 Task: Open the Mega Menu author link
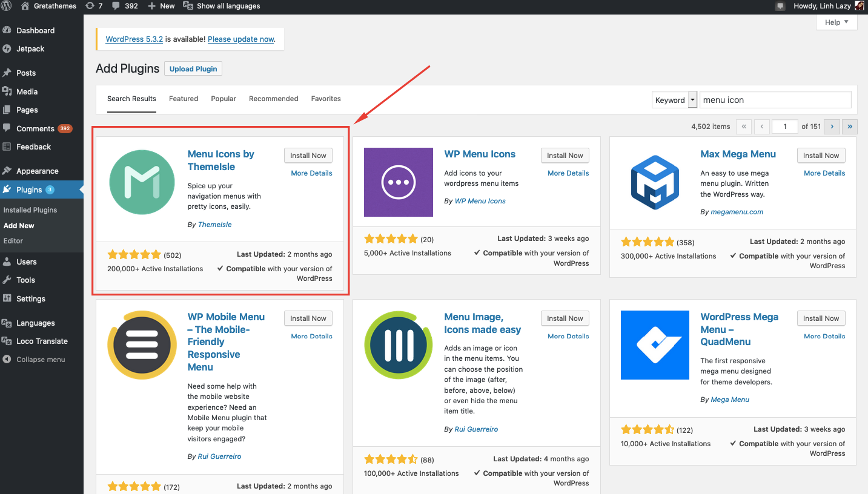pos(730,400)
